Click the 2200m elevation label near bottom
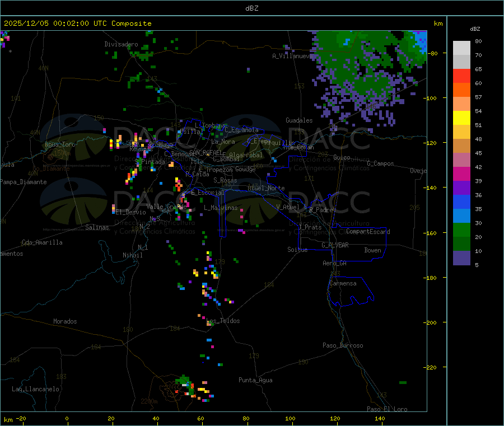 149,401
